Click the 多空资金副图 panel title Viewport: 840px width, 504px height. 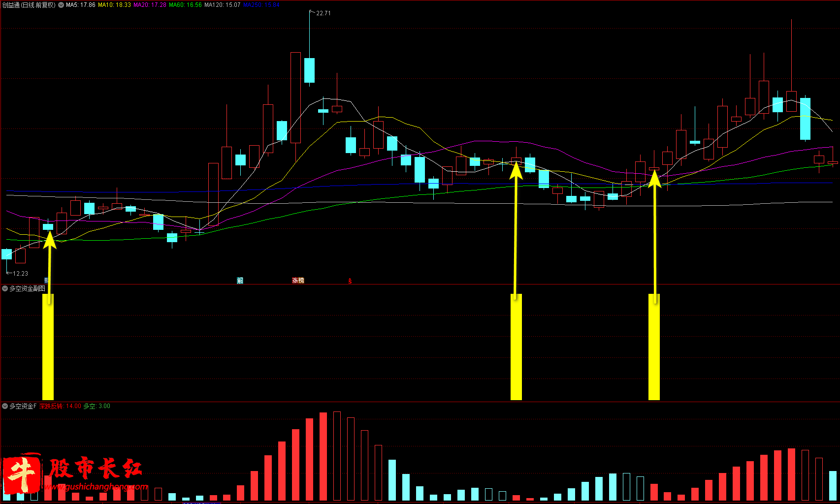tap(27, 288)
